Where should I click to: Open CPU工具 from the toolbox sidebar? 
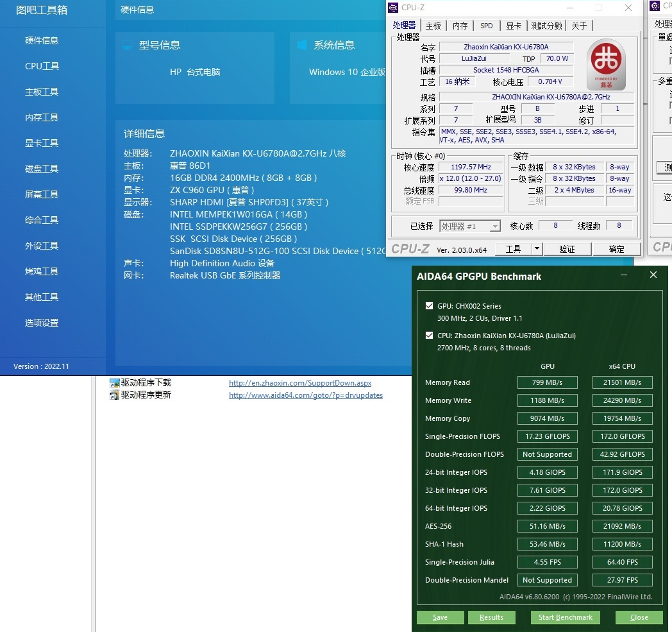pos(41,66)
